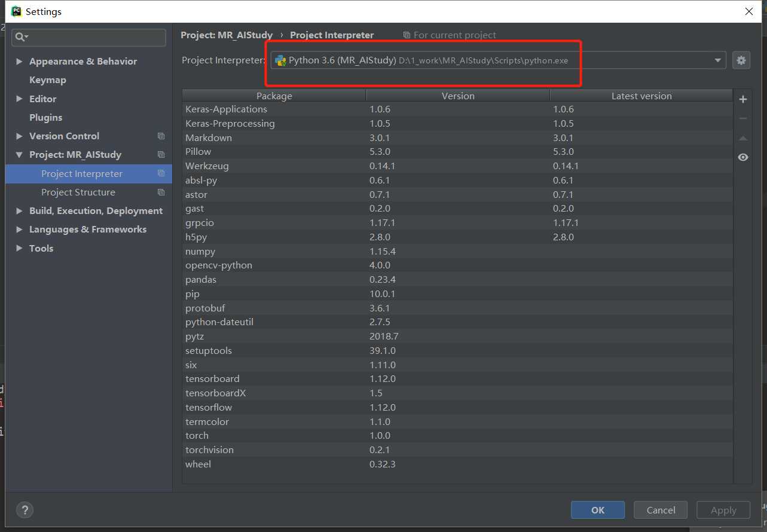Click the settings search input field
Viewport: 767px width, 532px height.
pyautogui.click(x=88, y=37)
